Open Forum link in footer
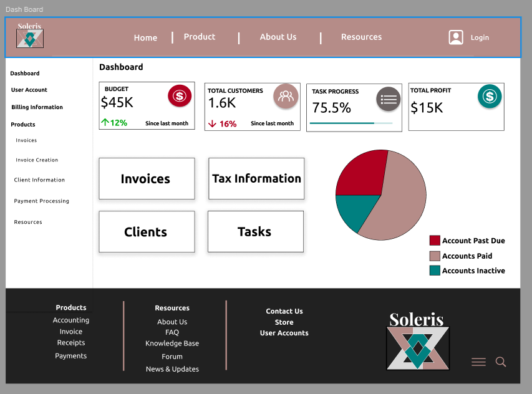Viewport: 532px width, 394px height. tap(172, 357)
